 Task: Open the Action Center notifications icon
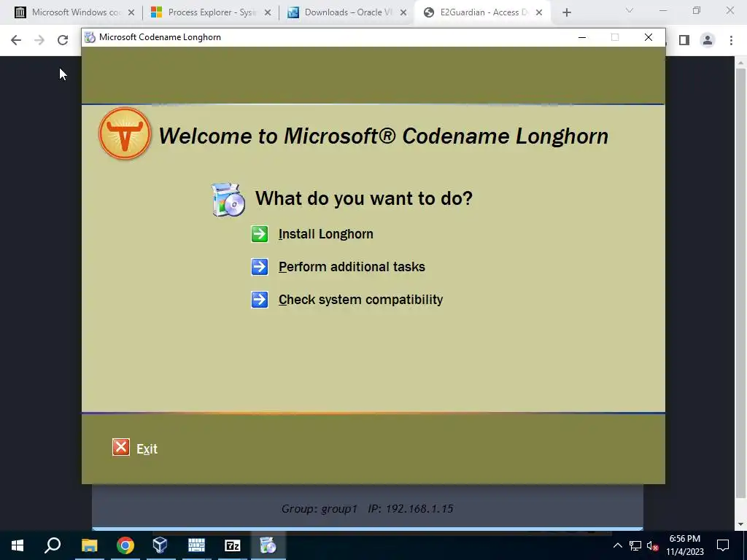pos(723,545)
